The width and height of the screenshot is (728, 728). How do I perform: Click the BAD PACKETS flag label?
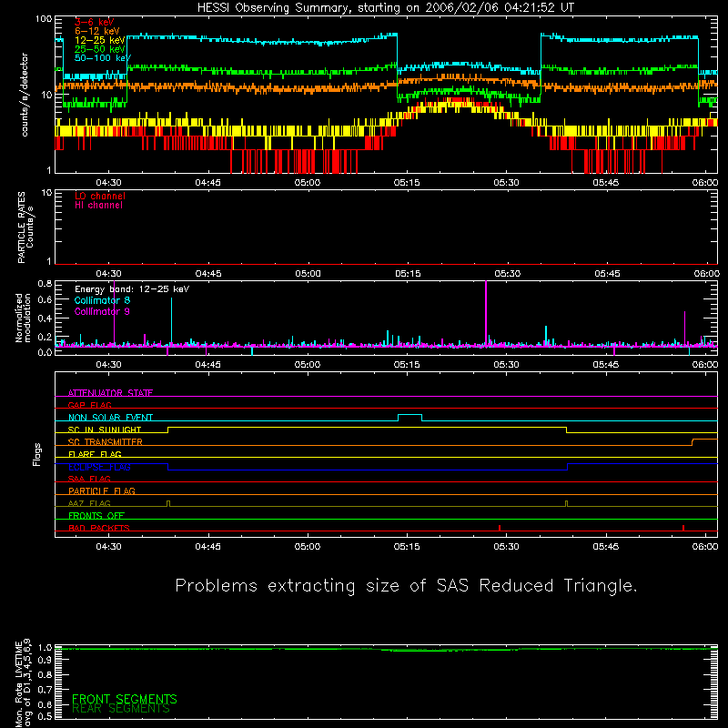point(99,528)
